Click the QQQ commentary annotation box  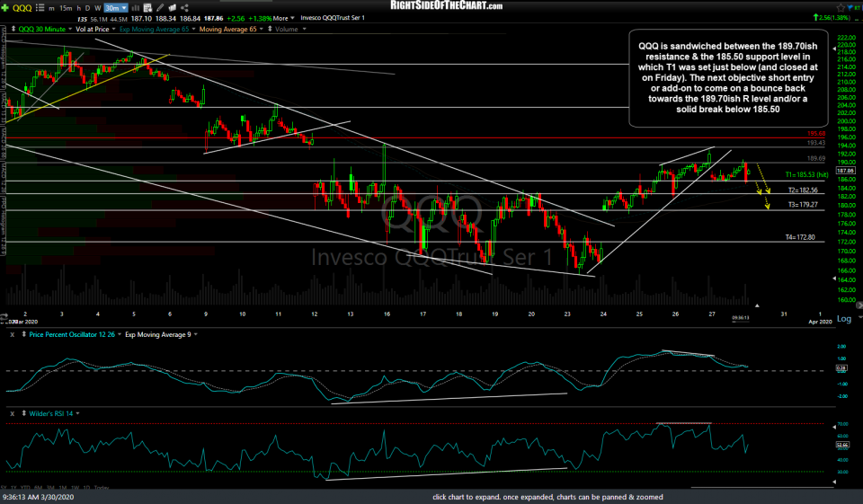click(728, 78)
